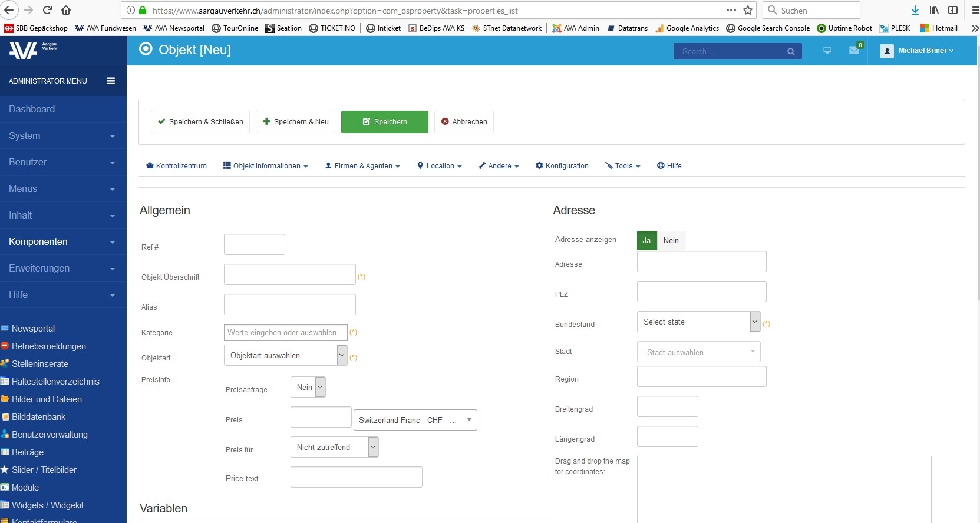Open Haltestellenverzeichnis in sidebar
Image resolution: width=980 pixels, height=523 pixels.
point(55,382)
